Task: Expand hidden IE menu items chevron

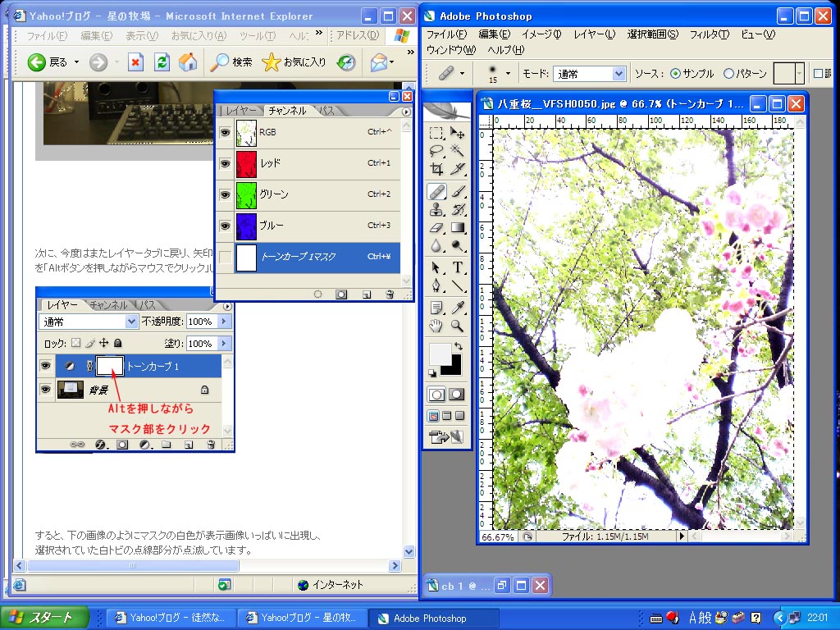Action: 319,33
